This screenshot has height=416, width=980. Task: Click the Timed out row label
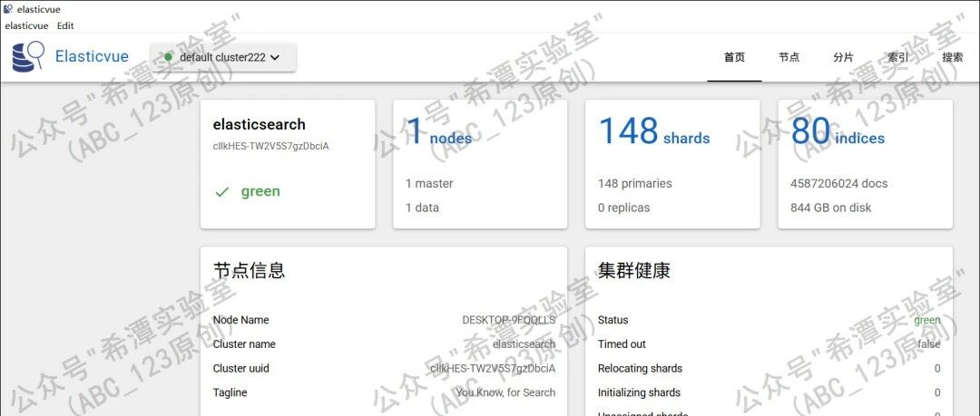click(622, 344)
